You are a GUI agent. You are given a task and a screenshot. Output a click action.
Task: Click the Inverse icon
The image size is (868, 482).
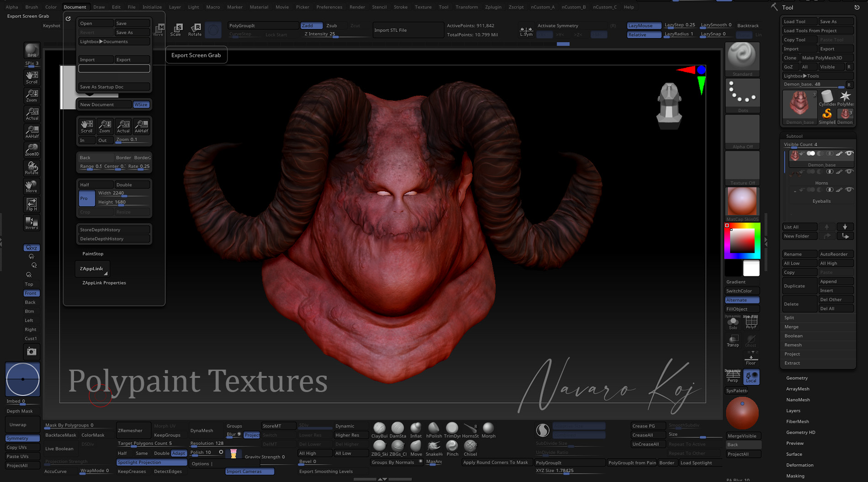click(x=32, y=222)
